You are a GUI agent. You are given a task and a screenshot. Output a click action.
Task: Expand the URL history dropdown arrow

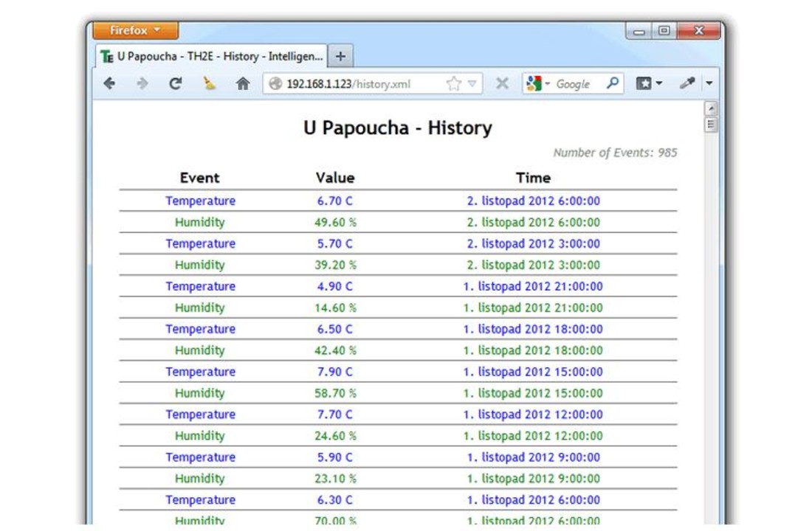[472, 84]
